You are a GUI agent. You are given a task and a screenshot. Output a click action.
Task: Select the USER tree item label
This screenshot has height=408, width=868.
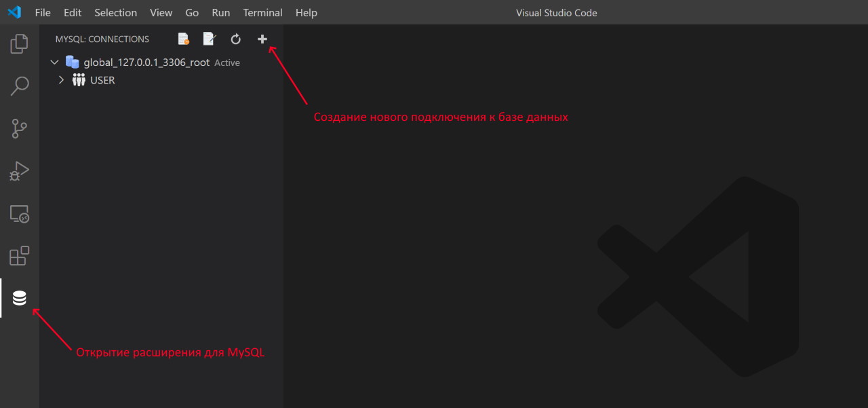click(102, 80)
